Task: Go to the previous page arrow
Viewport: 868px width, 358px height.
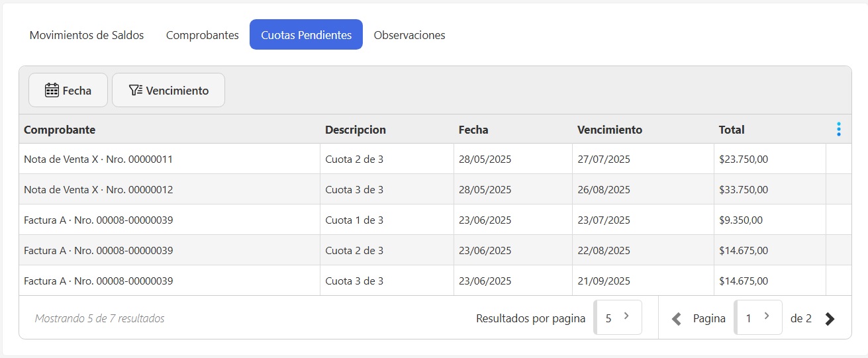Action: click(x=676, y=319)
